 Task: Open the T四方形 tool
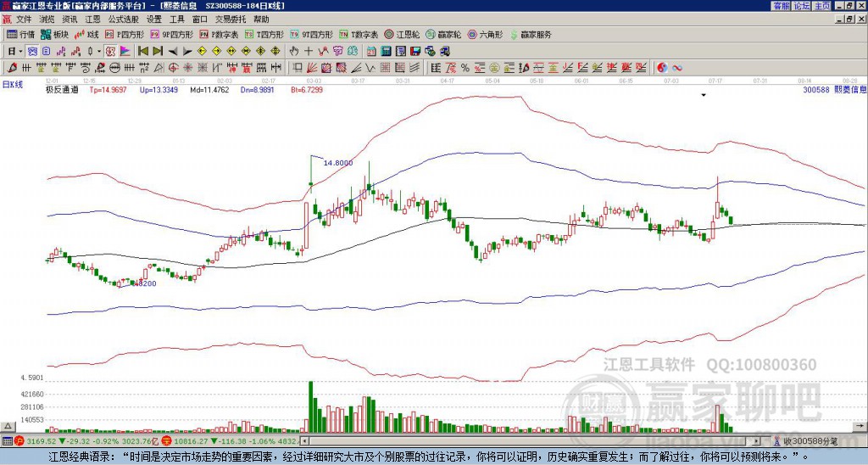(x=264, y=34)
